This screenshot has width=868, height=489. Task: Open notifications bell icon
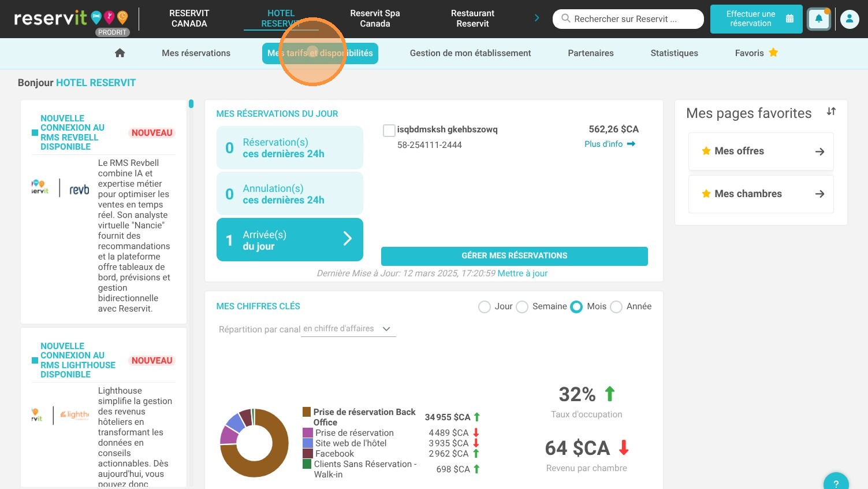(x=819, y=19)
